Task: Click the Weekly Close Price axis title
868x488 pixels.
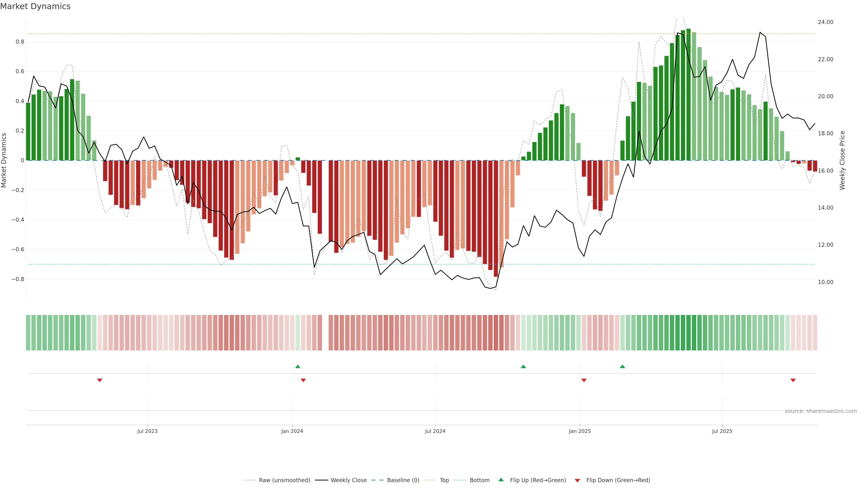Action: [842, 160]
